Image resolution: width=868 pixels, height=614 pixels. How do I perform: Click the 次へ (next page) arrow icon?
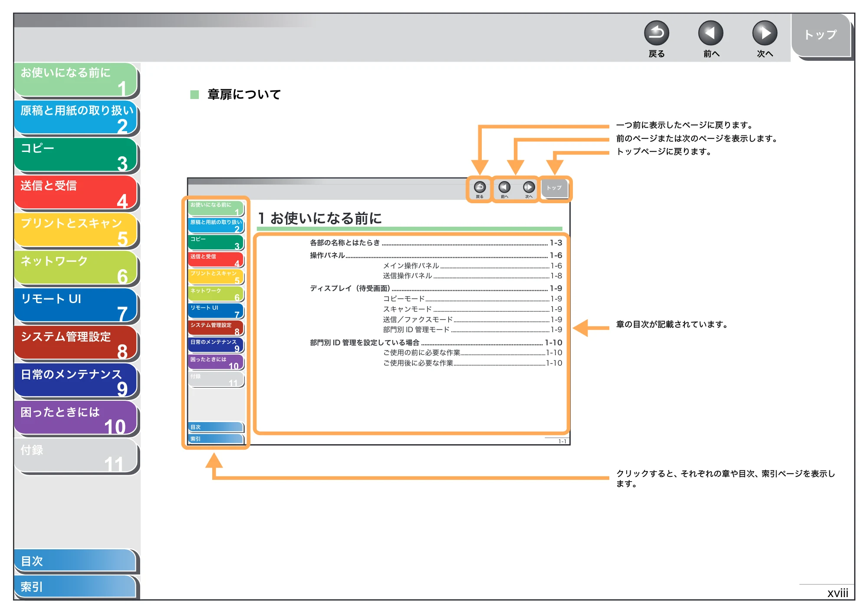[x=764, y=33]
